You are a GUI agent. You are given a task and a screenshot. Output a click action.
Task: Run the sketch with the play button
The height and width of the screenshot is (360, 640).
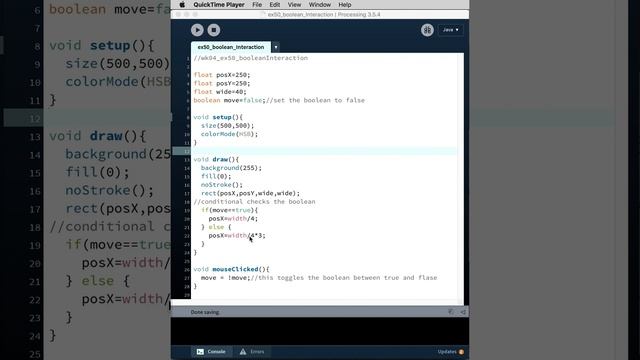click(x=197, y=30)
